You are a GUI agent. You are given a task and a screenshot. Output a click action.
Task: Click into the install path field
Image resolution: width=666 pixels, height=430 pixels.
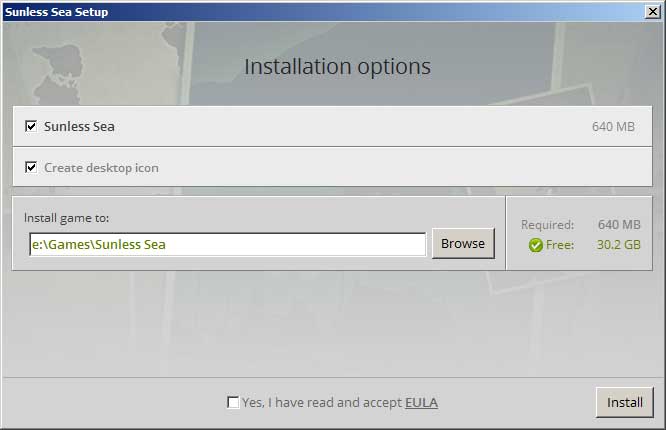228,244
